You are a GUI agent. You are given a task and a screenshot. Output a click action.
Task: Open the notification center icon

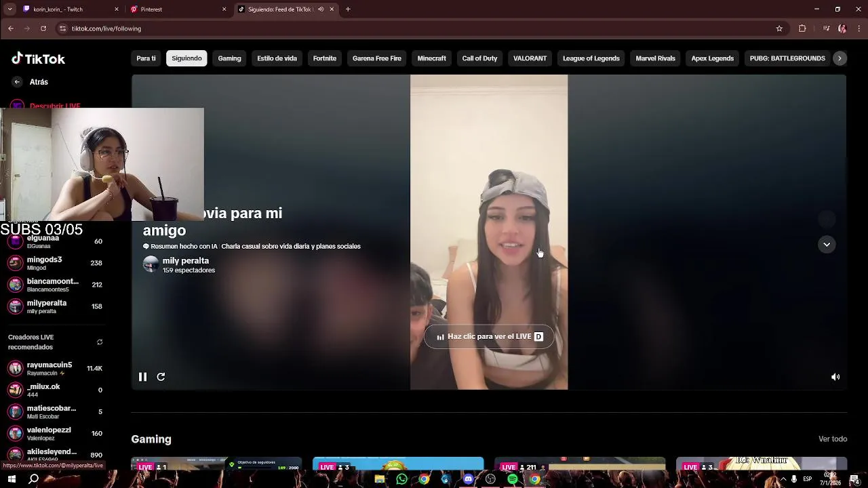pos(855,479)
